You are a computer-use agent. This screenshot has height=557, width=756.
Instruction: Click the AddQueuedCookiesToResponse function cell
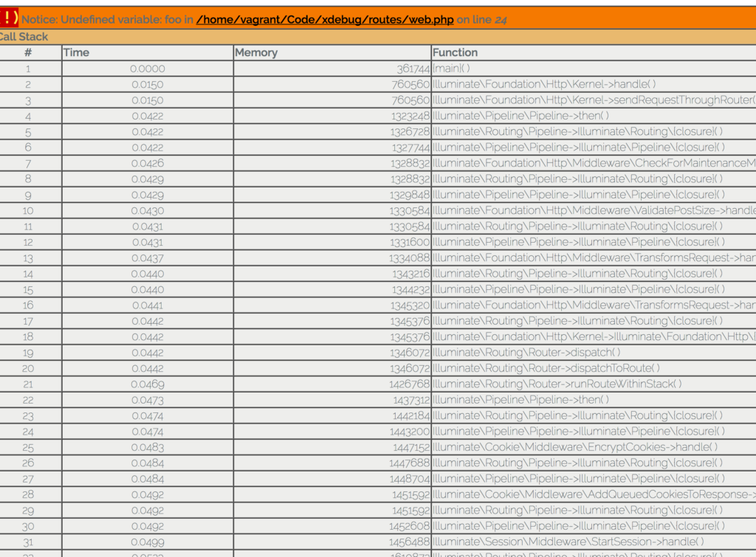coord(594,494)
